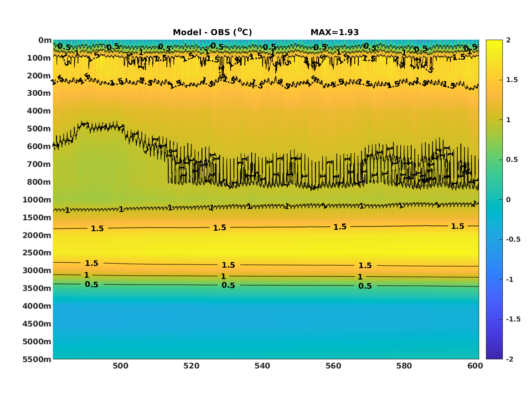This screenshot has width=532, height=399.
Task: Click the colorbar tick label '0'
Action: [x=508, y=200]
